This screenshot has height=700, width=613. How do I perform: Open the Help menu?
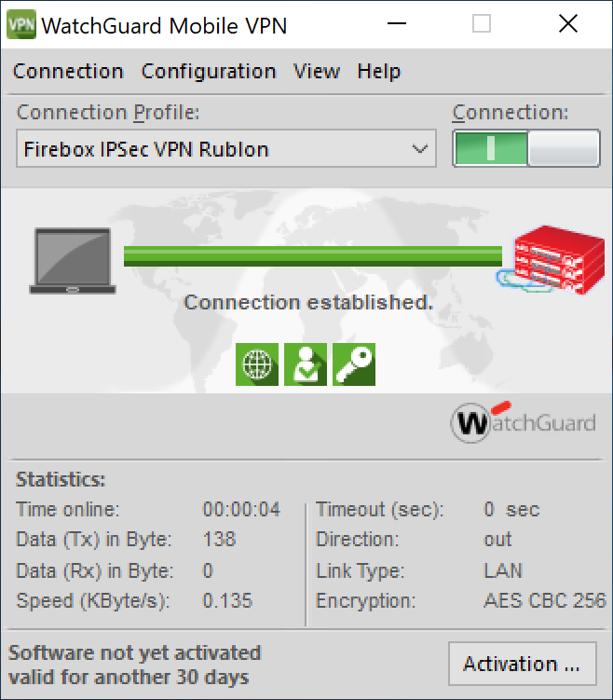pyautogui.click(x=378, y=71)
